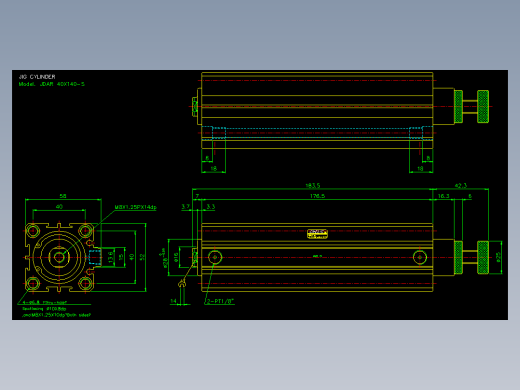Select the Model JDAR 40X140-S label
520x390 pixels.
click(x=52, y=84)
